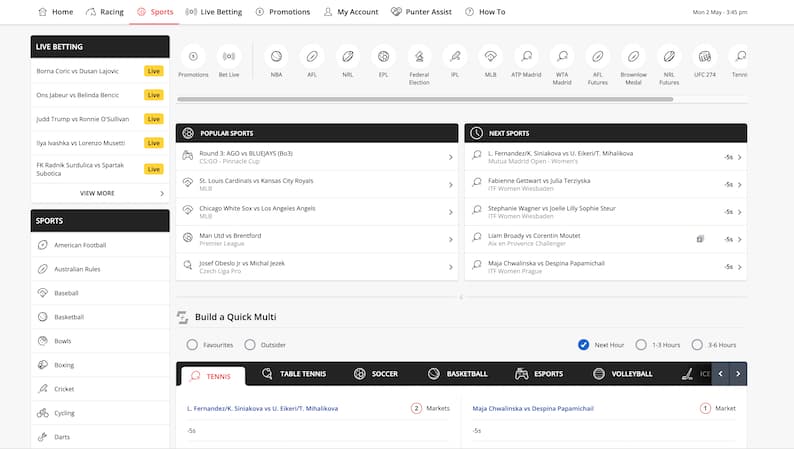Screen dimensions: 794x449
Task: Switch to the ESPORTS tab
Action: coord(539,374)
